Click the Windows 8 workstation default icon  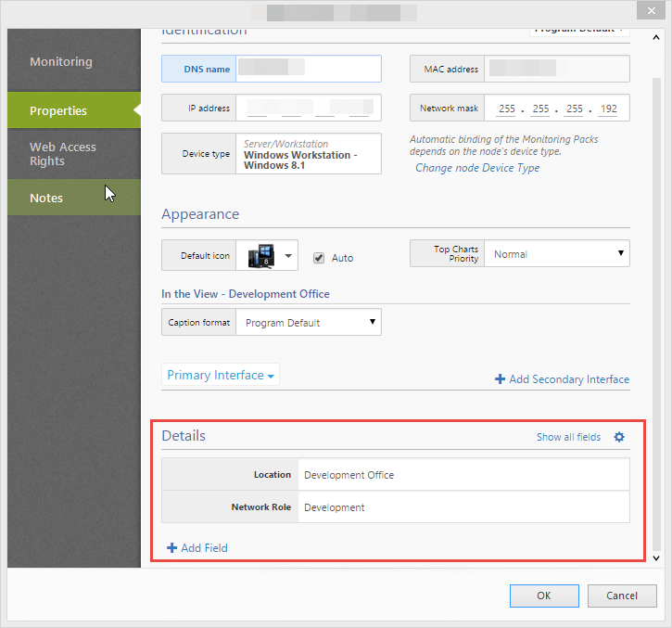(x=260, y=256)
